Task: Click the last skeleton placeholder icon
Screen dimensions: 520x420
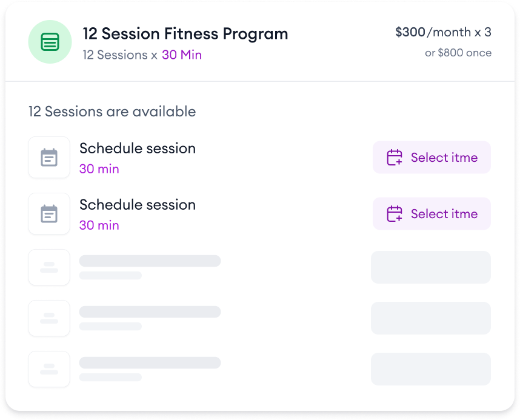Action: 49,369
